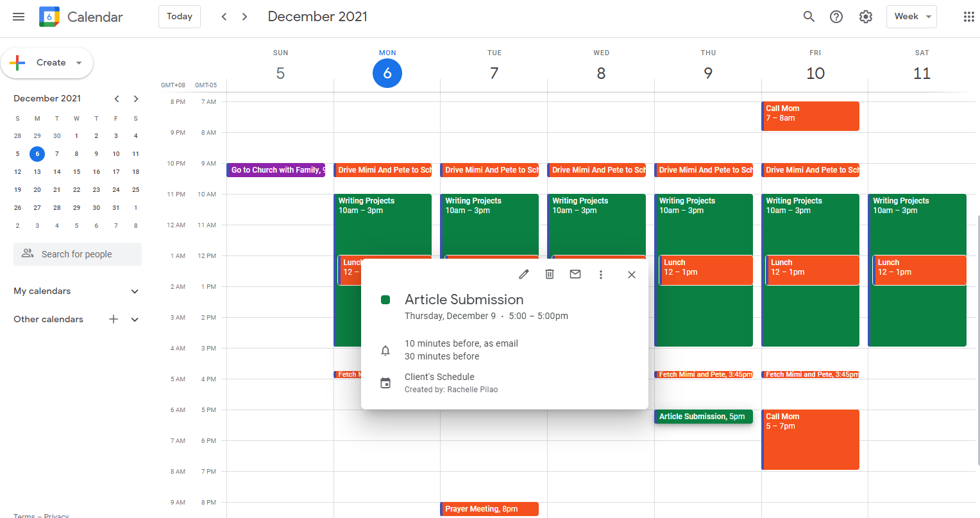The image size is (980, 518).
Task: Click Client's Schedule calendar name in popup
Action: 439,377
